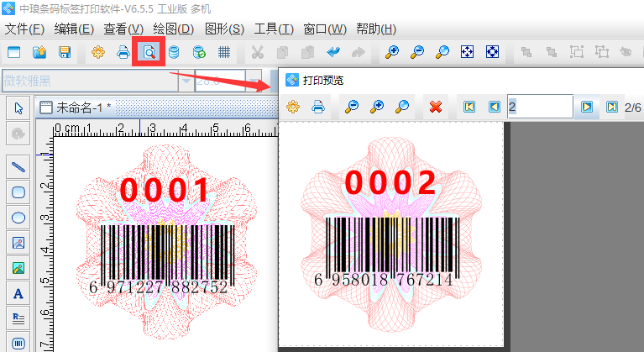Open settings gear in print preview

pos(293,107)
